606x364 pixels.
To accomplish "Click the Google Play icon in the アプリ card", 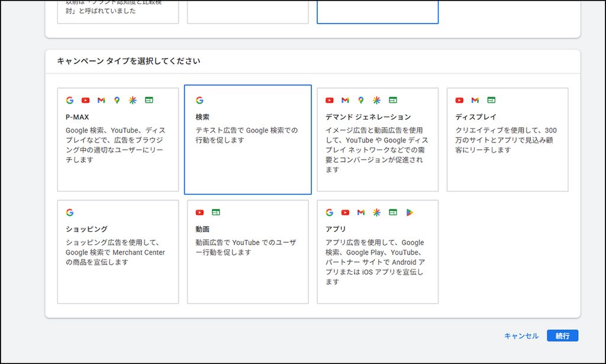I will pyautogui.click(x=410, y=212).
